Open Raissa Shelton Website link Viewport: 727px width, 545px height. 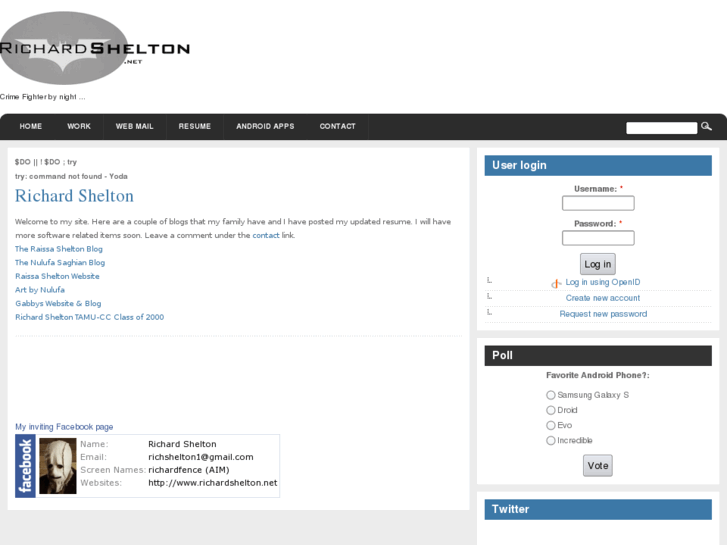tap(57, 276)
